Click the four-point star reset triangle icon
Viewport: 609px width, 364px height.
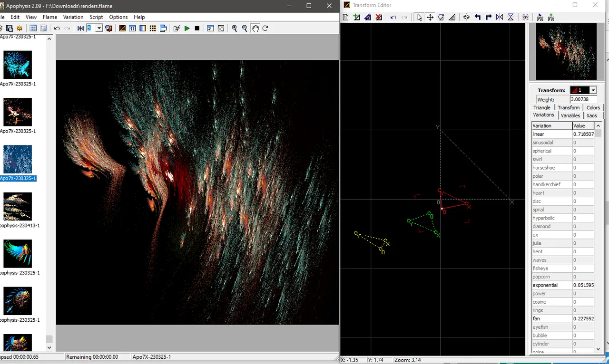(x=466, y=18)
